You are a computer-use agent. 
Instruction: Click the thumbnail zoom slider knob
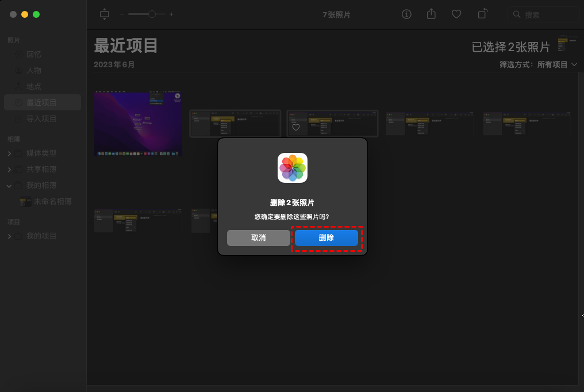coord(152,14)
